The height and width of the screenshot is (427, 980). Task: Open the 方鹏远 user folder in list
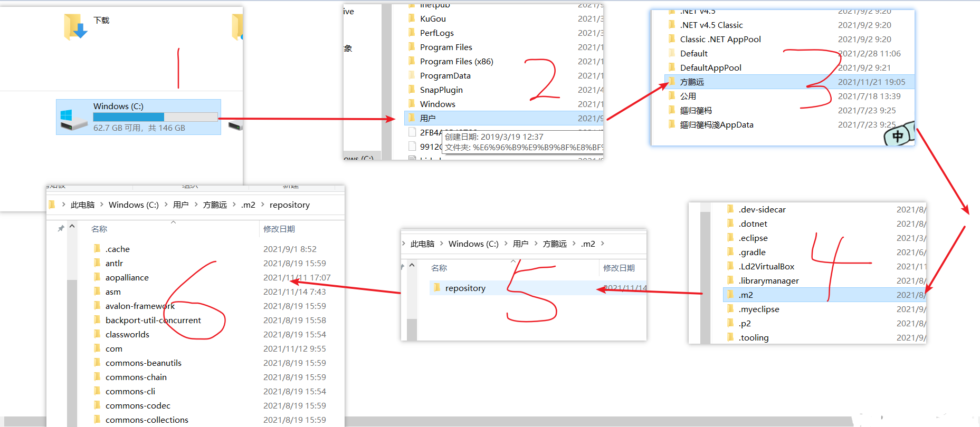[691, 82]
